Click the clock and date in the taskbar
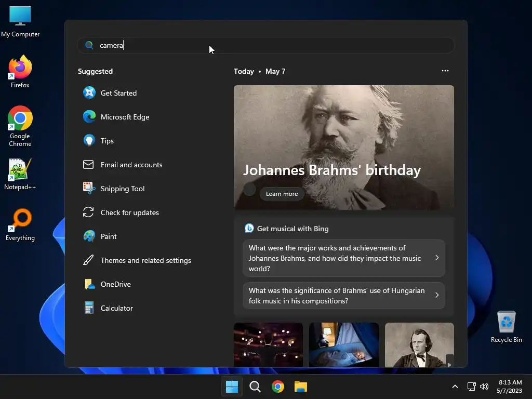This screenshot has width=532, height=399. point(509,387)
